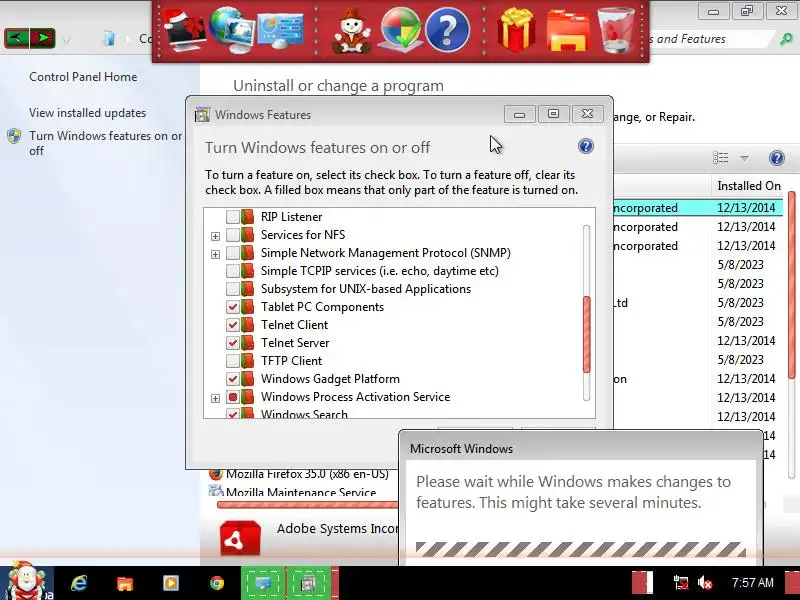Click the muted volume tray icon
The width and height of the screenshot is (800, 600).
click(x=705, y=583)
